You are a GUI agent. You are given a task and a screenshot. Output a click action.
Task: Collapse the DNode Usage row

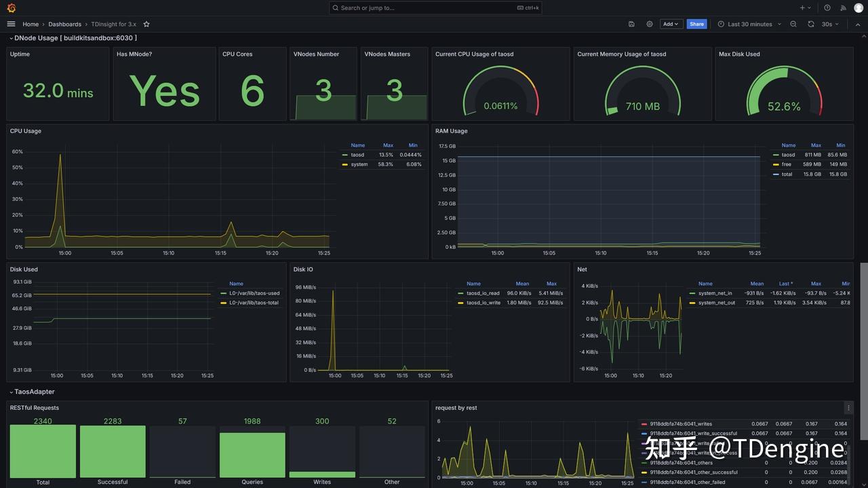(12, 38)
